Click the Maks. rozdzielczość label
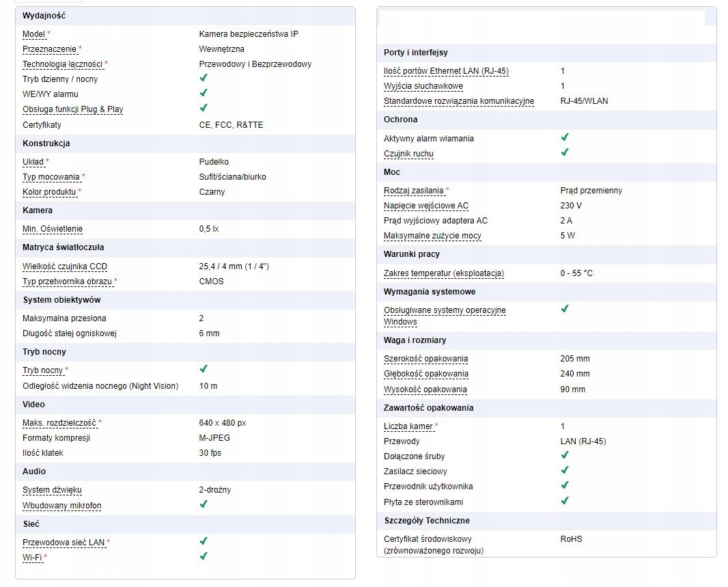This screenshot has width=728, height=587. [x=59, y=423]
